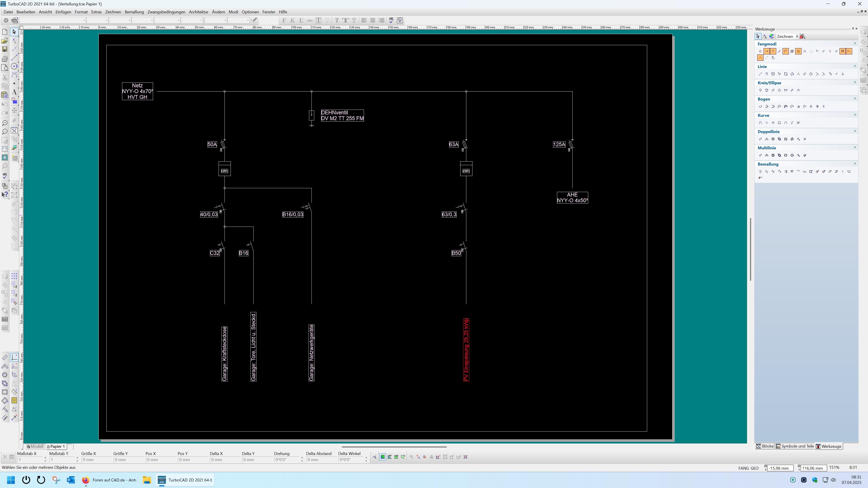Select the first circle tool in Kreis/Ellipse group
The height and width of the screenshot is (488, 868).
click(760, 90)
